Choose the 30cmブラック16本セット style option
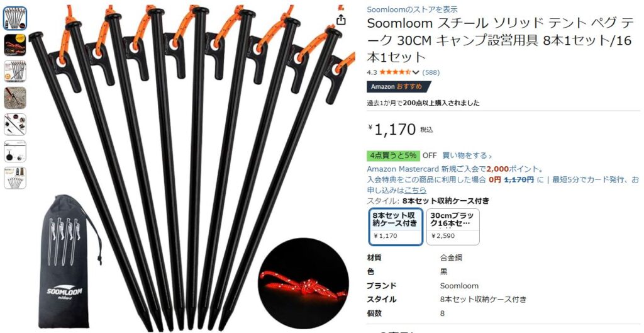The width and height of the screenshot is (644, 333). 453,227
